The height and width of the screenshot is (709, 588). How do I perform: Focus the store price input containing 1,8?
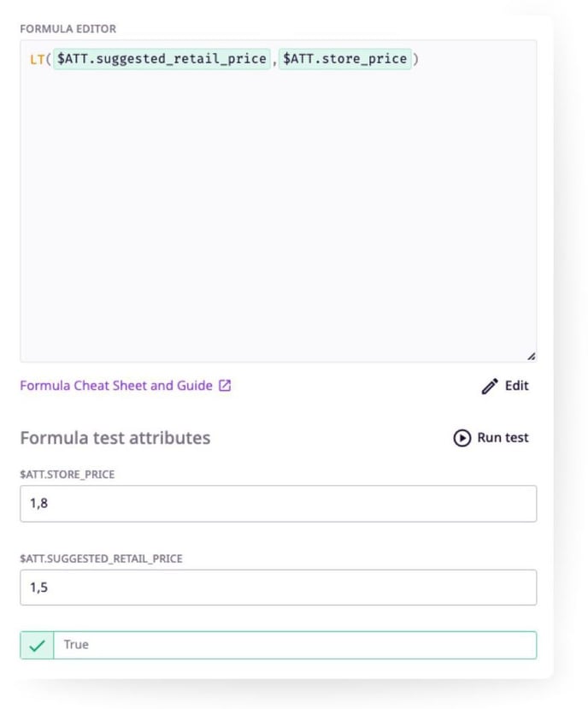[278, 504]
